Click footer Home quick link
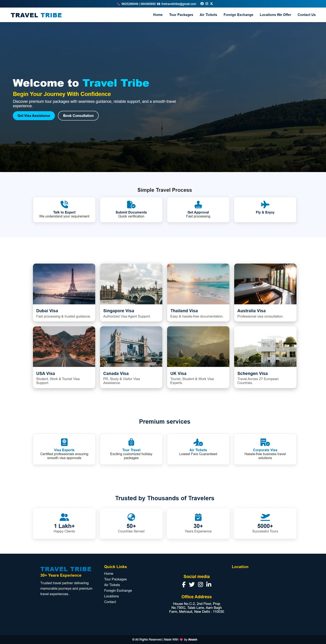The image size is (326, 644). click(109, 574)
